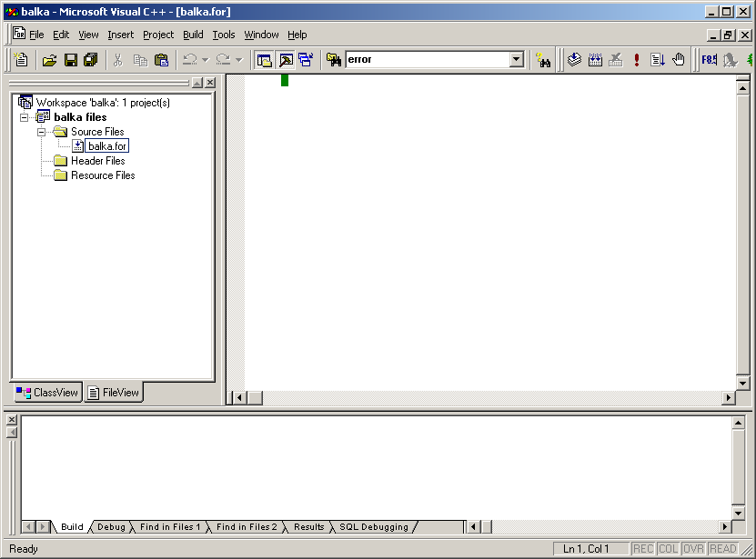Image resolution: width=756 pixels, height=559 pixels.
Task: Toggle the Output window toolbar button
Action: 286,60
